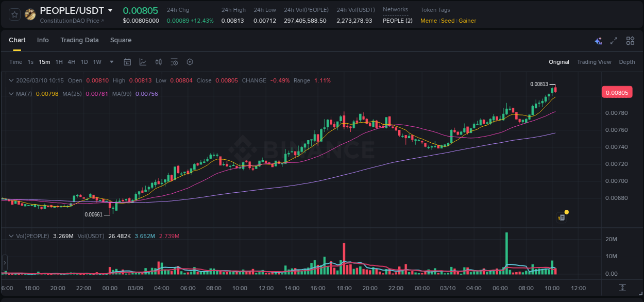Click the order panel icon near the yellow dot

[x=561, y=217]
